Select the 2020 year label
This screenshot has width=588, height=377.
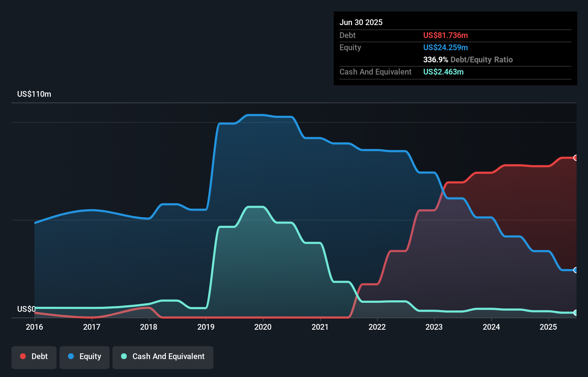(263, 327)
